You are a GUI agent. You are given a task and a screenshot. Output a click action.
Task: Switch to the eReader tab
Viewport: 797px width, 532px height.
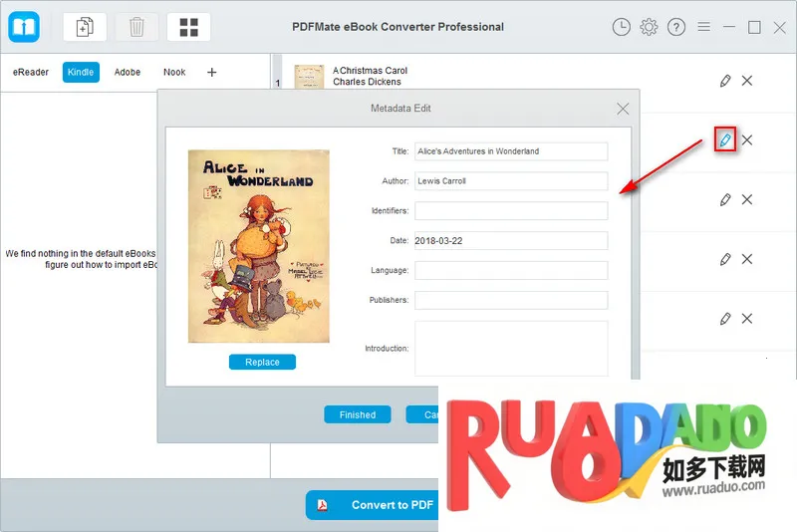31,72
